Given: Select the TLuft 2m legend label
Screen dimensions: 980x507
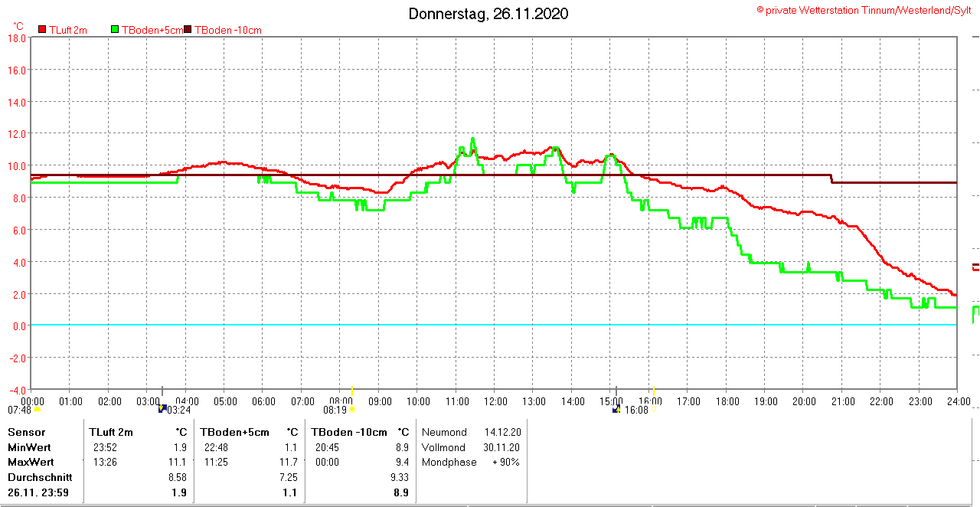Looking at the screenshot, I should [x=68, y=30].
